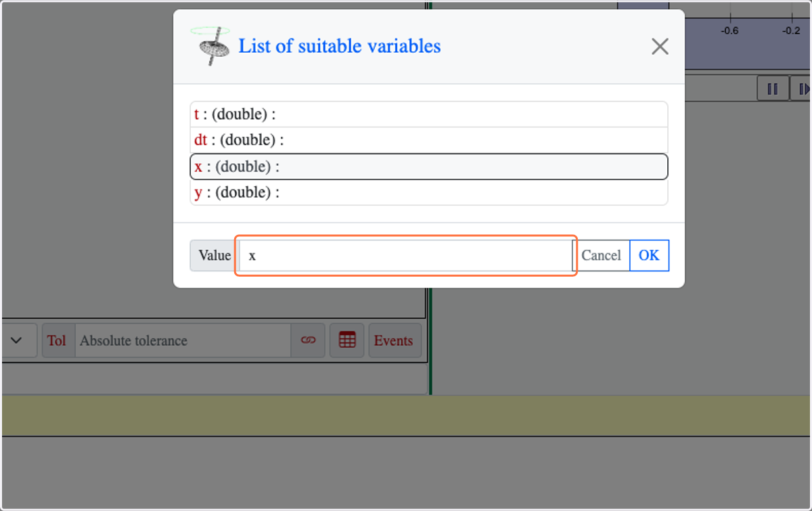812x511 pixels.
Task: Confirm with the OK button
Action: coord(649,256)
